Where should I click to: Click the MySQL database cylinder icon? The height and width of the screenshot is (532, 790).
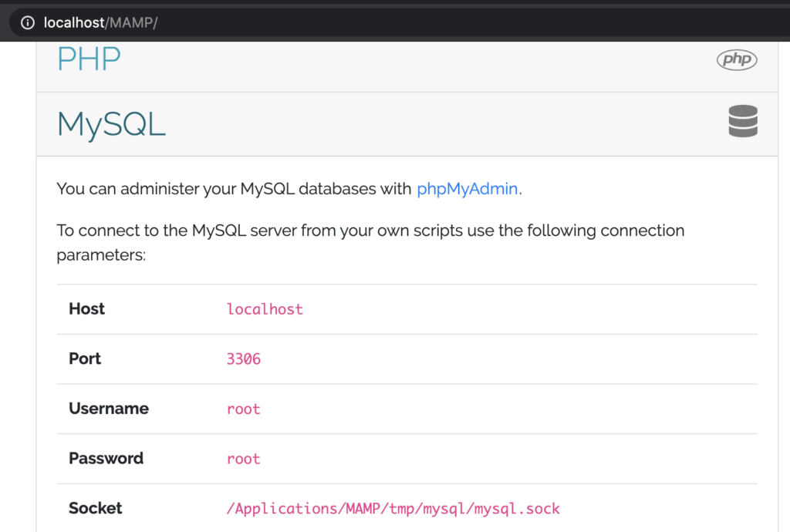pyautogui.click(x=743, y=121)
